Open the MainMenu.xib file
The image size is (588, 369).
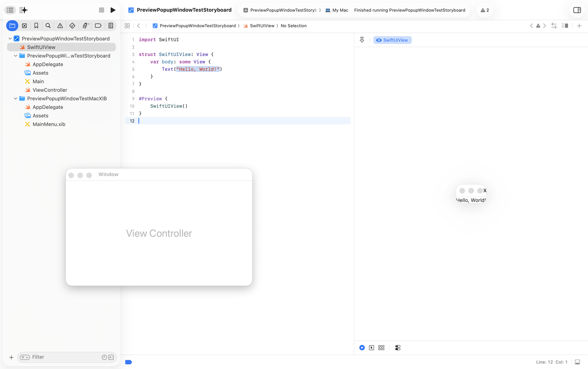coord(49,124)
